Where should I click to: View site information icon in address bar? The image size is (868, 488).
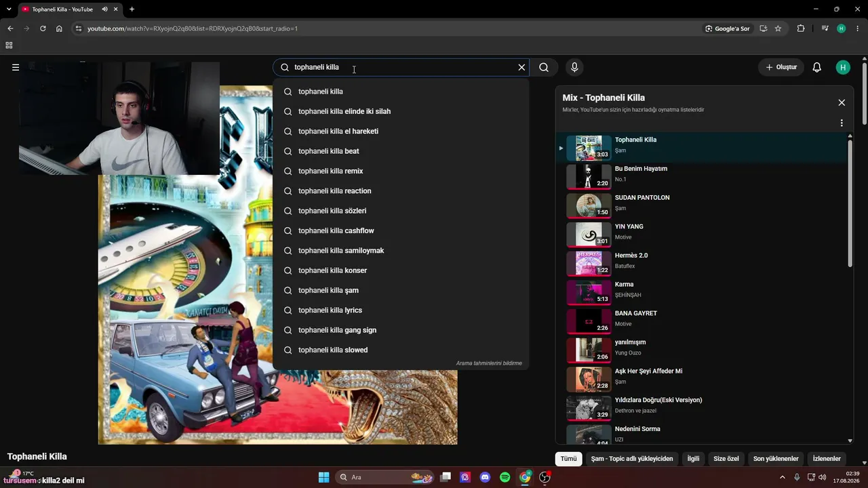tap(79, 28)
